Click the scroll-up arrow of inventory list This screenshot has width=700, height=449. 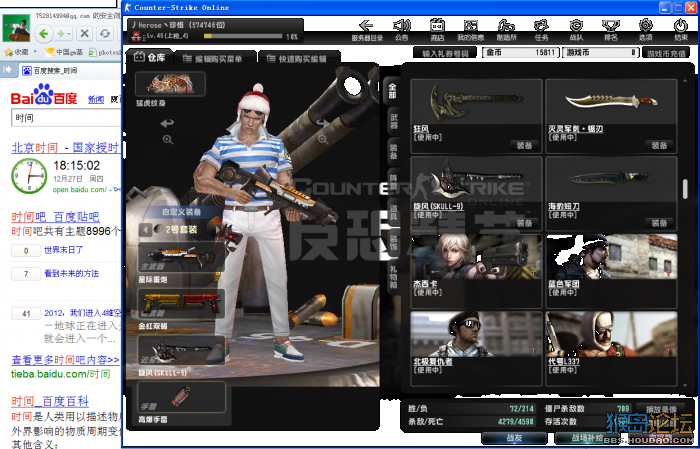click(x=685, y=81)
